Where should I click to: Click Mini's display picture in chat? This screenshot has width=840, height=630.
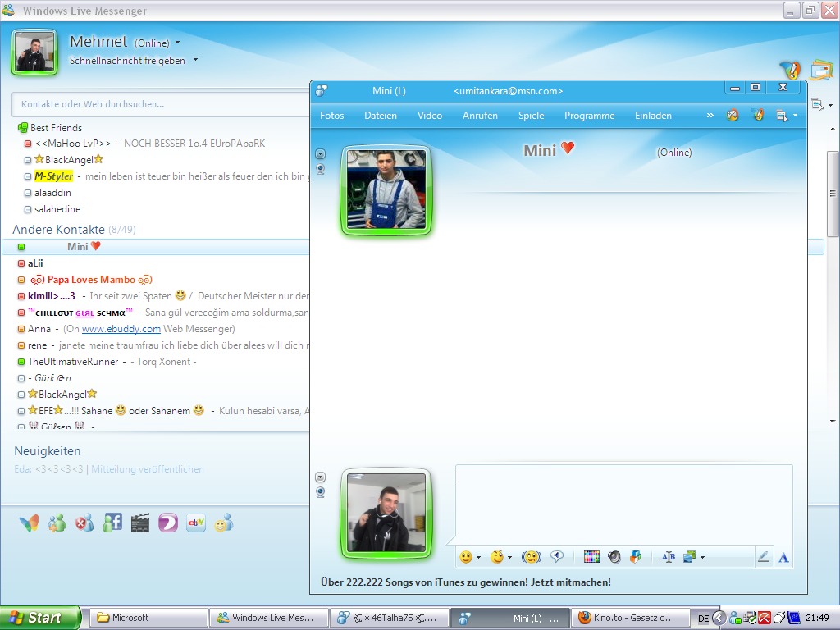(x=386, y=189)
